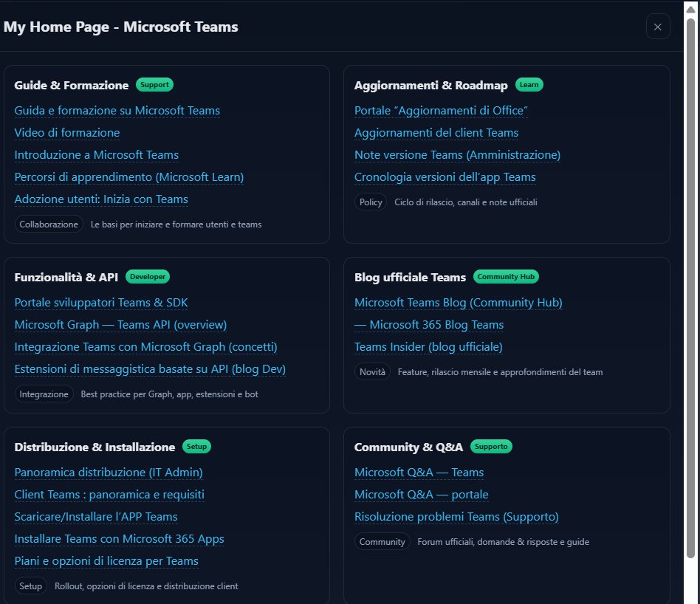The image size is (700, 604).
Task: Click the Community Hub badge
Action: point(506,277)
